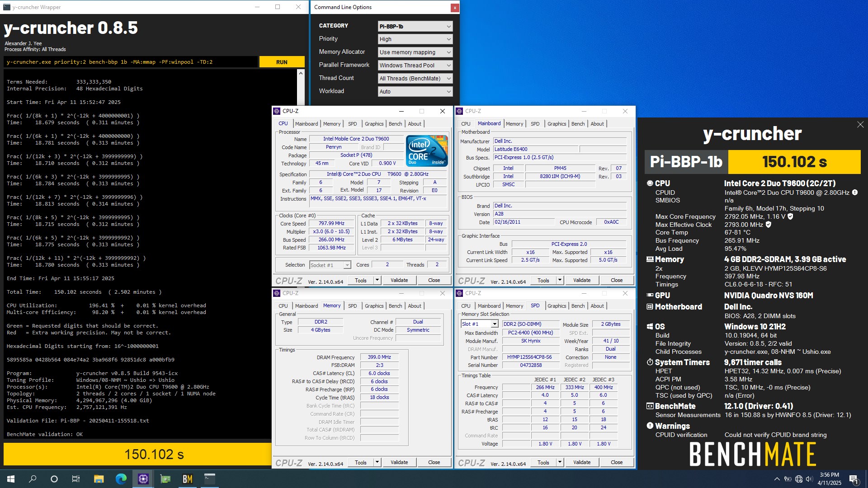868x488 pixels.
Task: Click Tools button in Memory window
Action: coord(361,462)
